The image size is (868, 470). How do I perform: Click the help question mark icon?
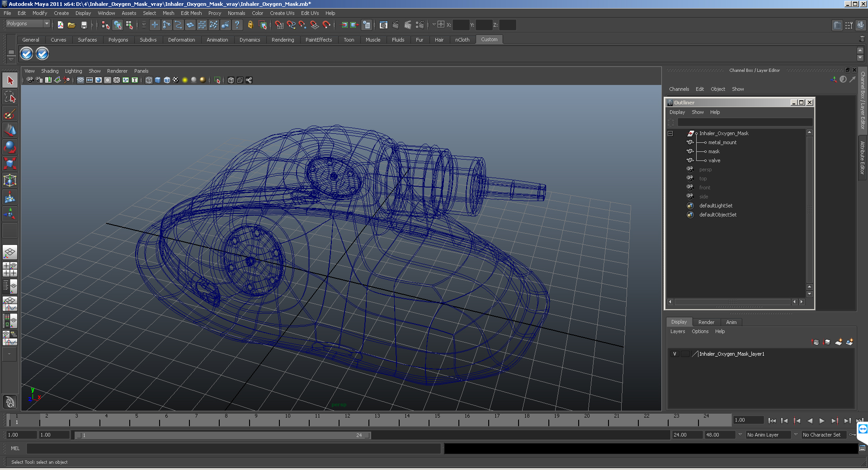point(237,25)
